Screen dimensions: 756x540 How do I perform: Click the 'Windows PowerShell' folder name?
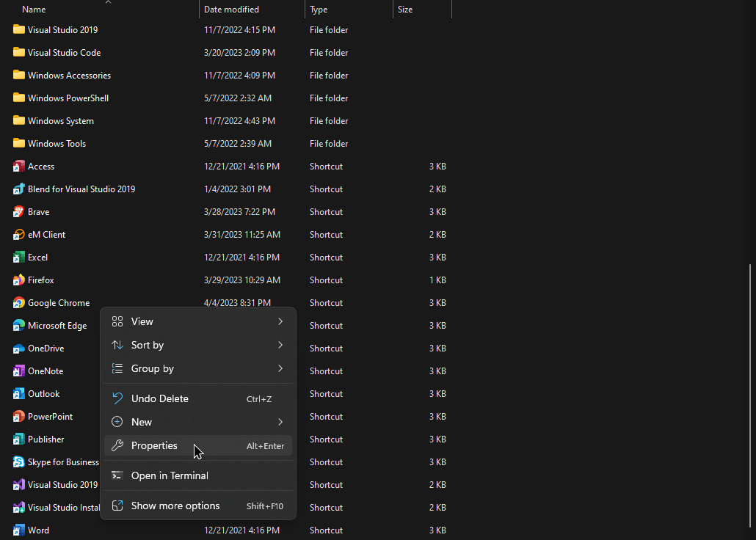pos(68,98)
